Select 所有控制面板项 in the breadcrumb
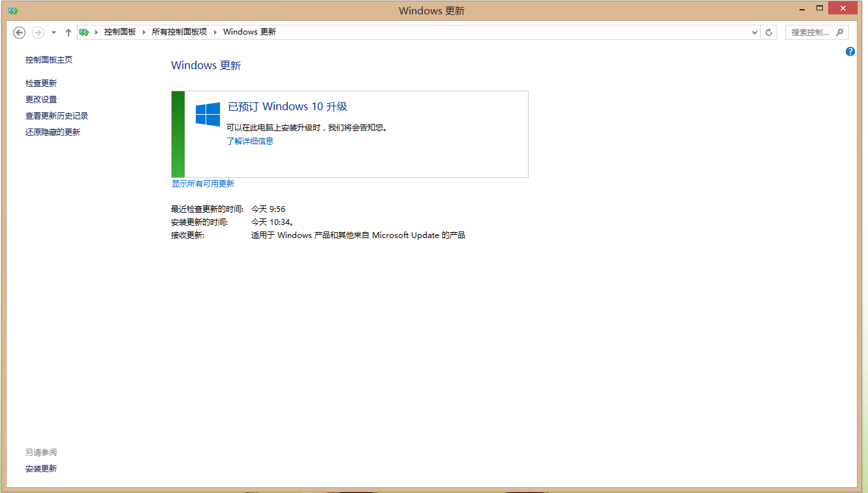The width and height of the screenshot is (868, 493). 179,32
